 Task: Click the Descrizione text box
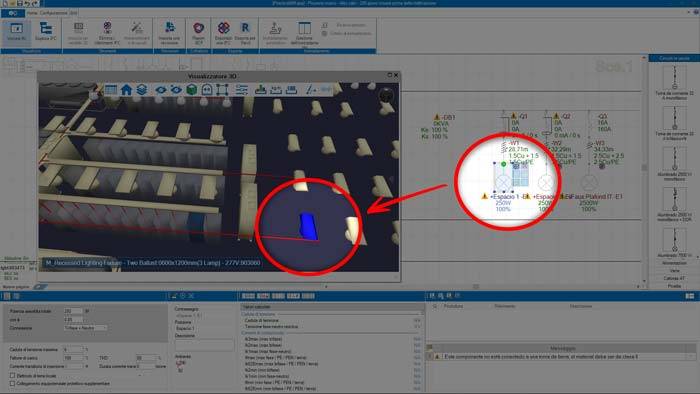coord(204,345)
